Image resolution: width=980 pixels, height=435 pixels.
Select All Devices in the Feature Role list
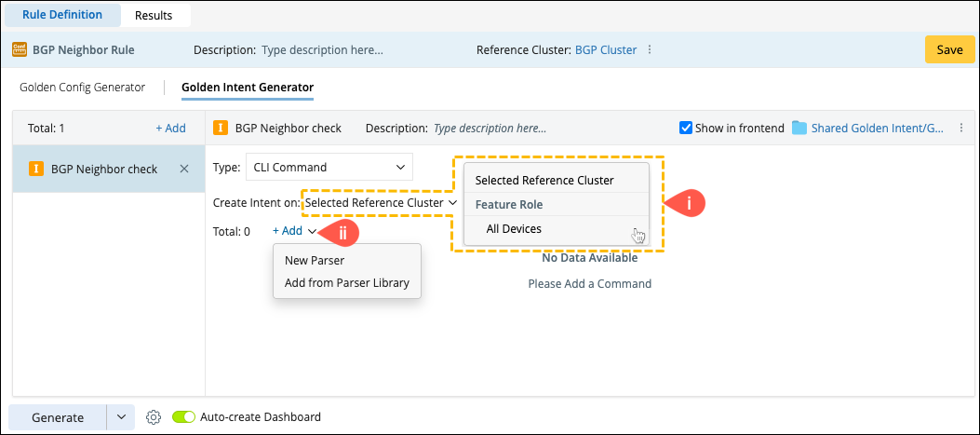point(514,228)
